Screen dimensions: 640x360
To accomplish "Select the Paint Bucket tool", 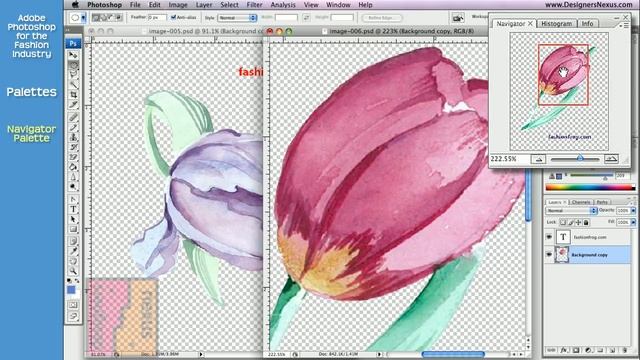I will click(73, 167).
